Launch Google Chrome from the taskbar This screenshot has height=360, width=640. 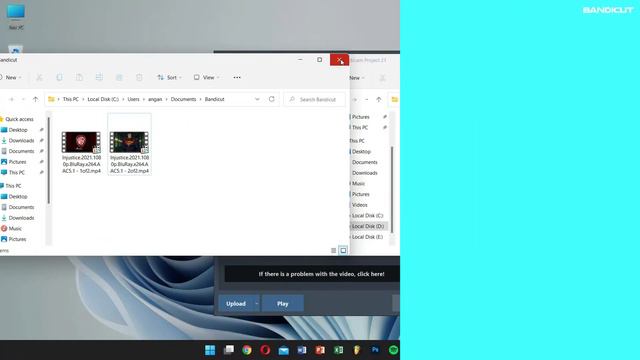click(247, 350)
